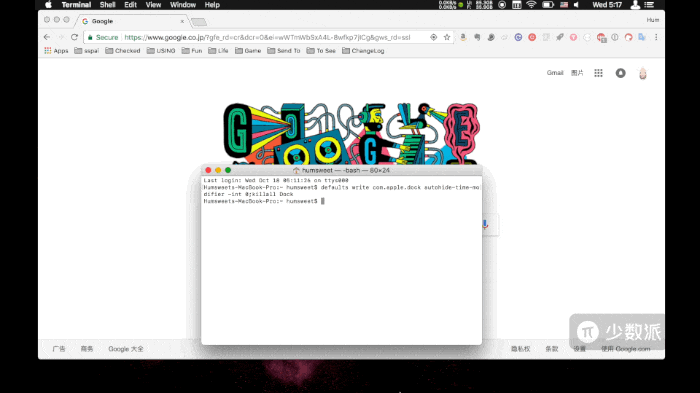
Task: Click the calendar icon in the menu bar
Action: pyautogui.click(x=517, y=5)
